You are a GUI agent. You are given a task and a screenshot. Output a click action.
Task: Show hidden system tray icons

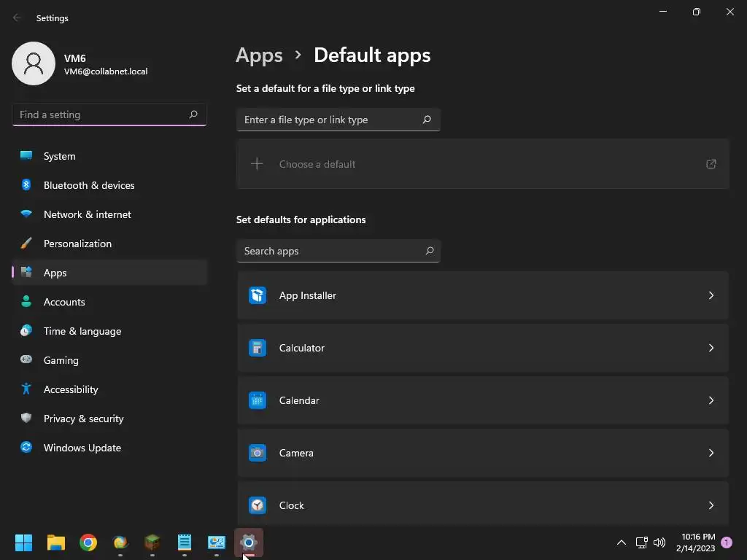(622, 542)
